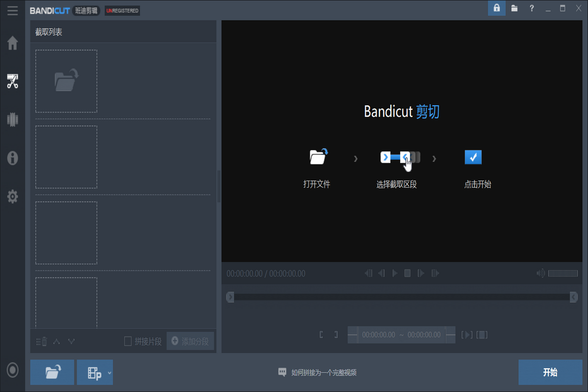
Task: Click the UNREGISTERED badge
Action: [122, 10]
